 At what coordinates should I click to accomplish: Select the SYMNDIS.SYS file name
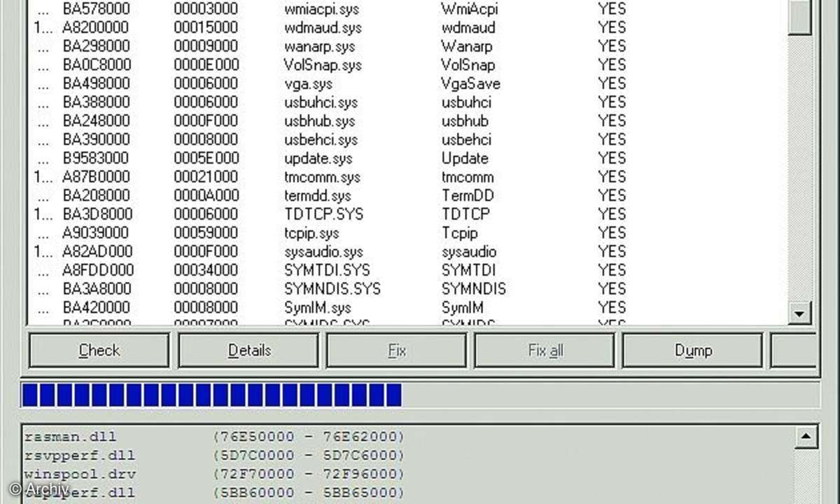[x=332, y=288]
